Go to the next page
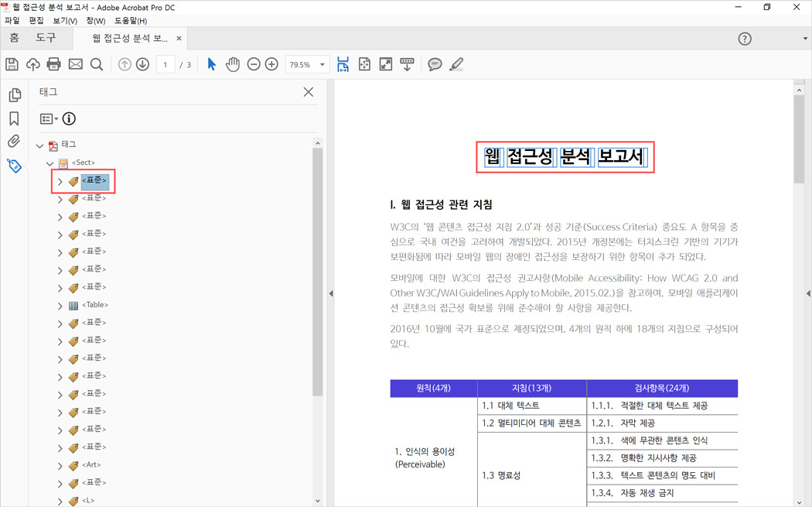Viewport: 812px width, 507px height. [143, 64]
